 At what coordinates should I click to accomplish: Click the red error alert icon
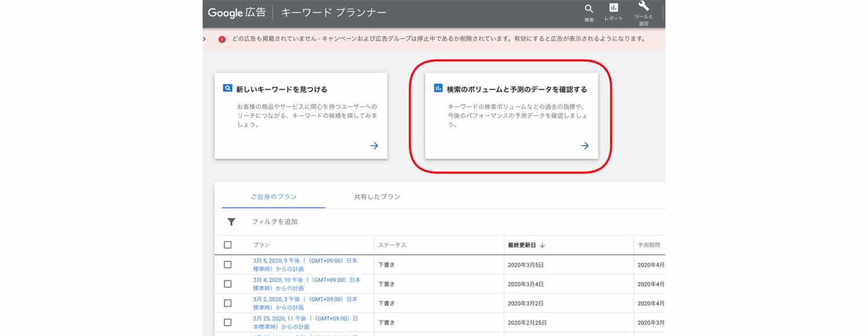click(222, 39)
